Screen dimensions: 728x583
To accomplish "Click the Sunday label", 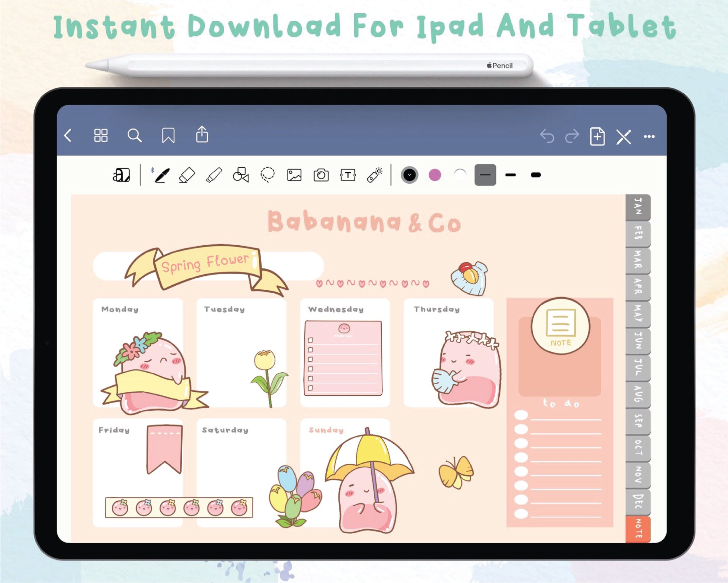I will point(326,430).
